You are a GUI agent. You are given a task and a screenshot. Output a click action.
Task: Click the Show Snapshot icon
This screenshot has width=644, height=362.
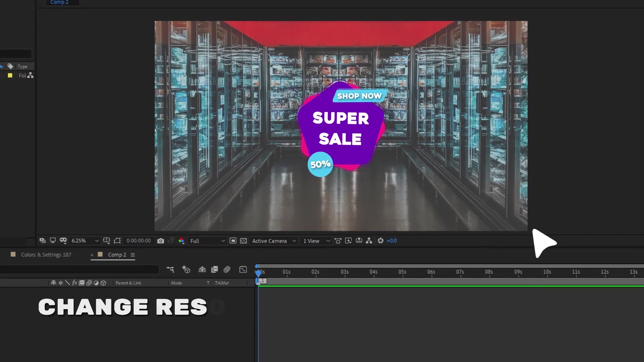coord(171,241)
